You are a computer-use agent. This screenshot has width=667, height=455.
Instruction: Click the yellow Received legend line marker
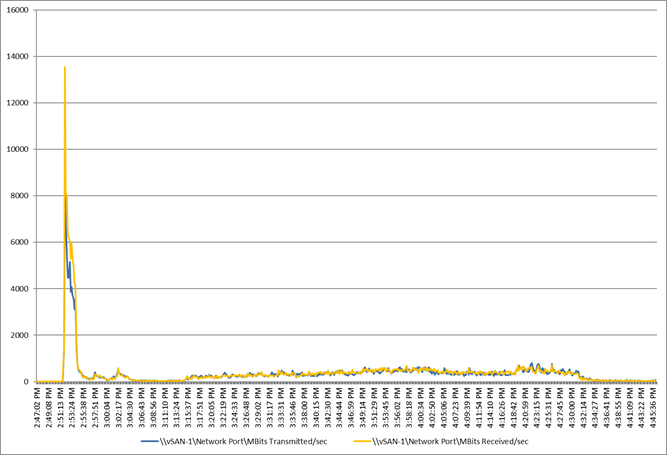[x=362, y=441]
